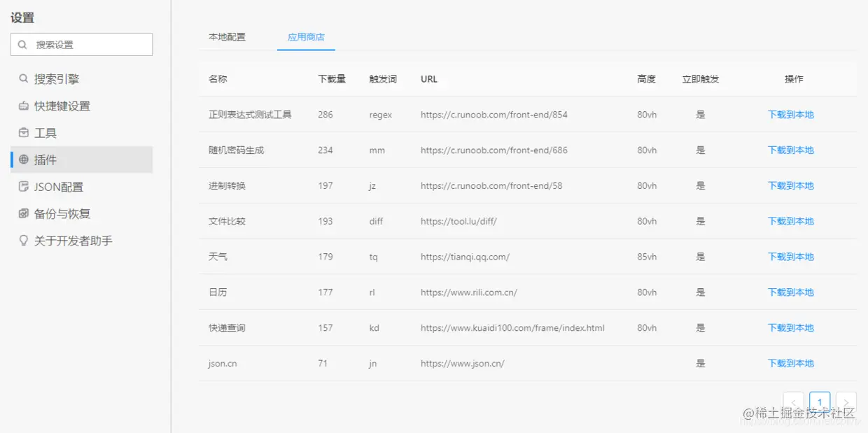
Task: Switch to the 本地配置 tab
Action: [x=227, y=37]
